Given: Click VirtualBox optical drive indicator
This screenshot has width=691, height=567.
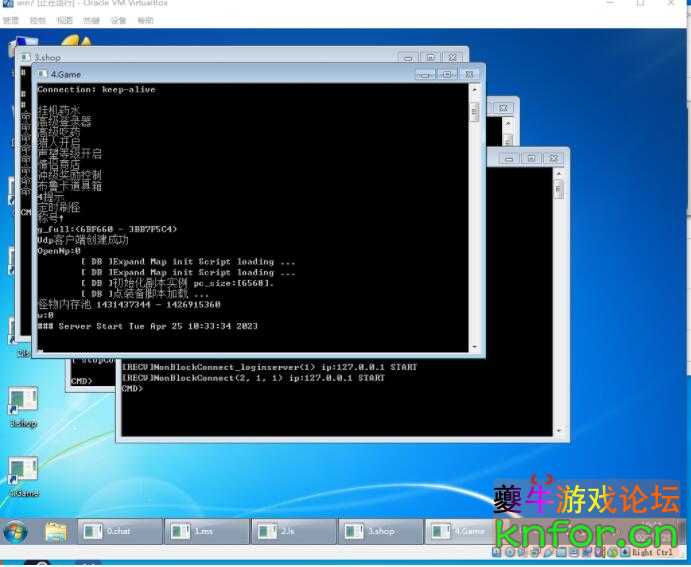Looking at the screenshot, I should coord(510,552).
